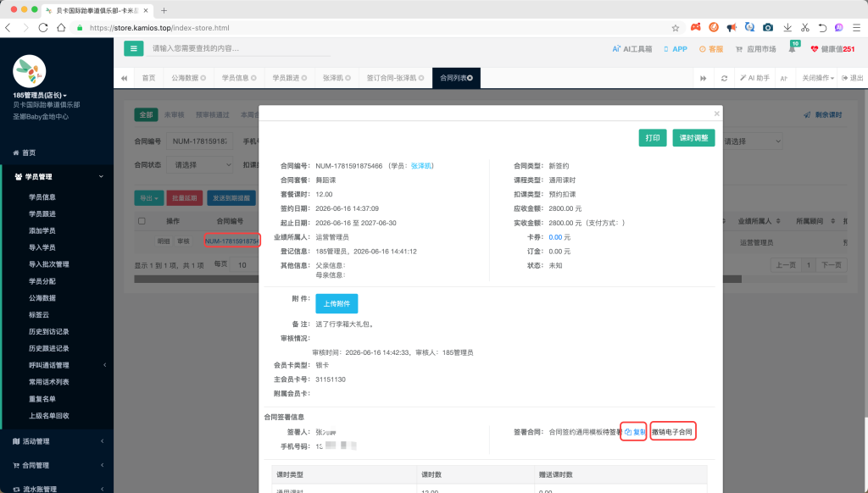868x493 pixels.
Task: Open 公海数据 in the sidebar
Action: pyautogui.click(x=42, y=297)
